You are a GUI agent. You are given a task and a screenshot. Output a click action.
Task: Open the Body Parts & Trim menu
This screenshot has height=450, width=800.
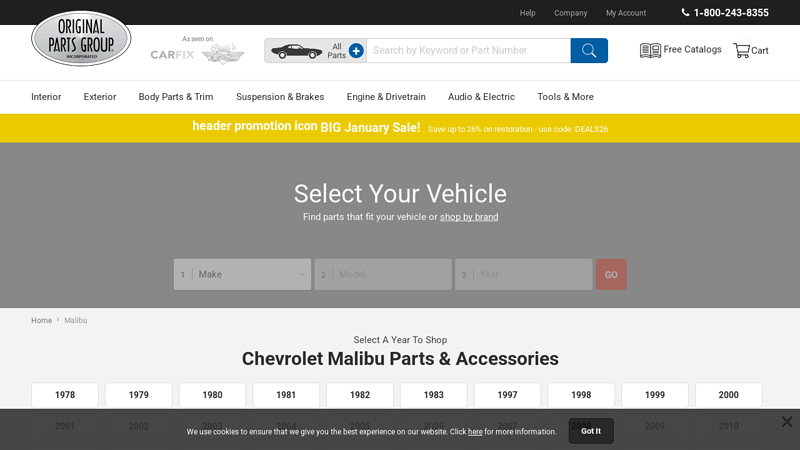tap(176, 97)
